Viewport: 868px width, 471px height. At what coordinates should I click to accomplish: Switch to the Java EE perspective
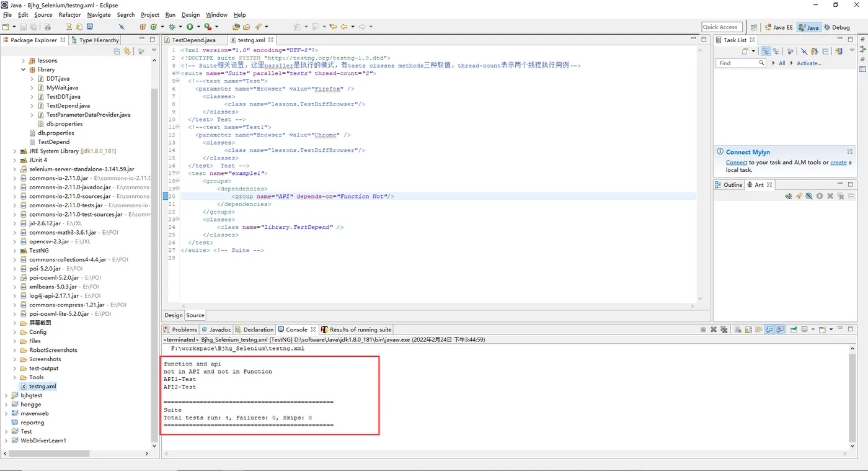[x=778, y=27]
